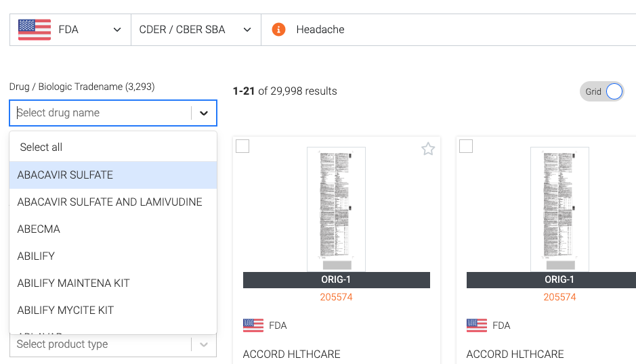636x364 pixels.
Task: Select ABACAVIR SULFATE AND LAMIVUDINE
Action: [x=112, y=202]
